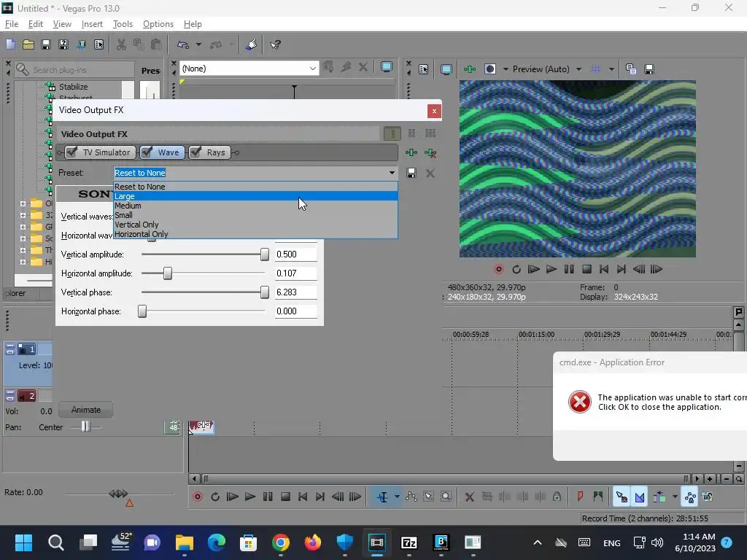Image resolution: width=747 pixels, height=560 pixels.
Task: Open the File menu
Action: pyautogui.click(x=12, y=24)
